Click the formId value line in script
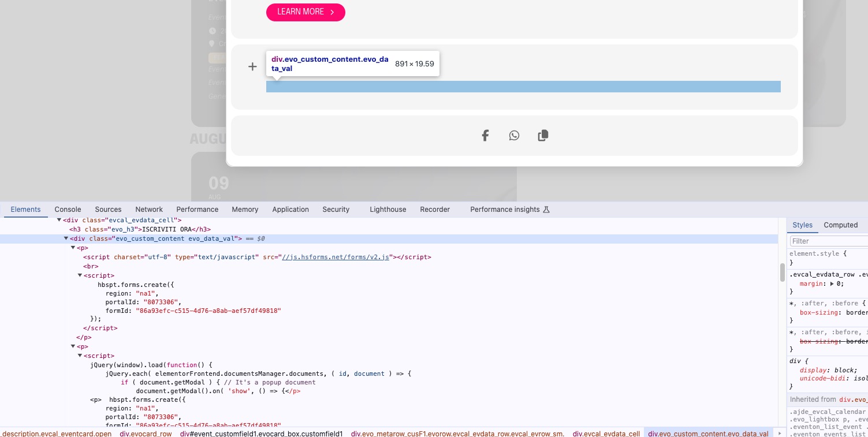 coord(193,311)
